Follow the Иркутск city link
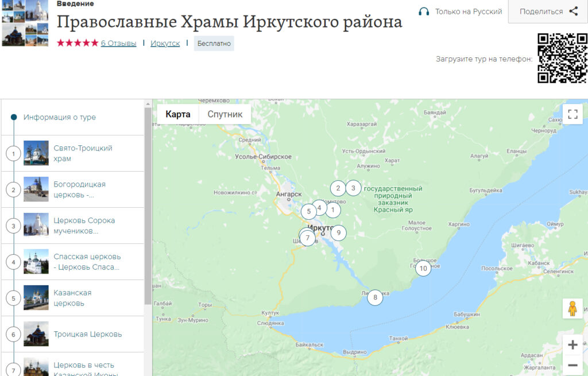This screenshot has width=588, height=376. [x=165, y=43]
